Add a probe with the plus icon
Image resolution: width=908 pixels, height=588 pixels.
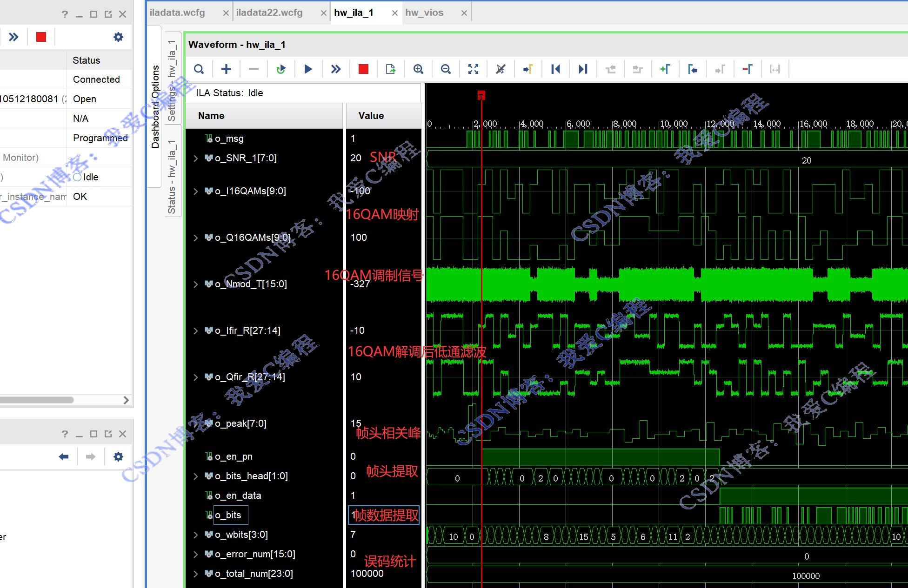[x=226, y=69]
